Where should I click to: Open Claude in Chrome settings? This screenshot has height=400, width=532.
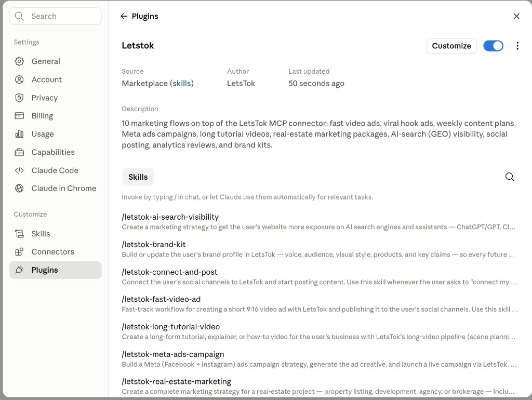(55, 188)
